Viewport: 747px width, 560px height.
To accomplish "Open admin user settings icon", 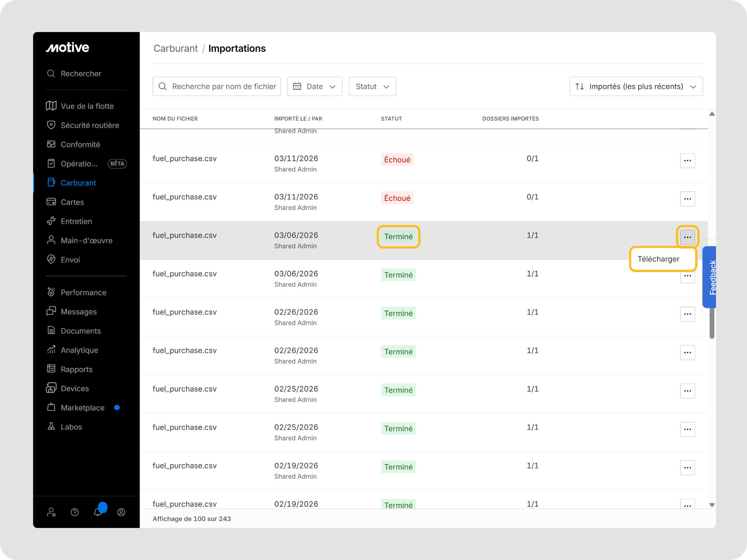I will (x=51, y=512).
